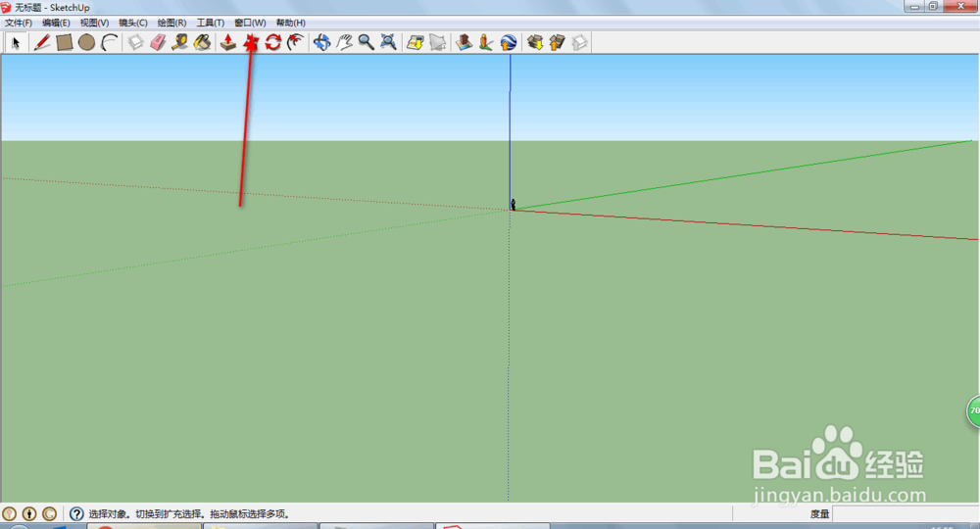The image size is (980, 529).
Task: Click the Share Model icon
Action: (x=557, y=42)
